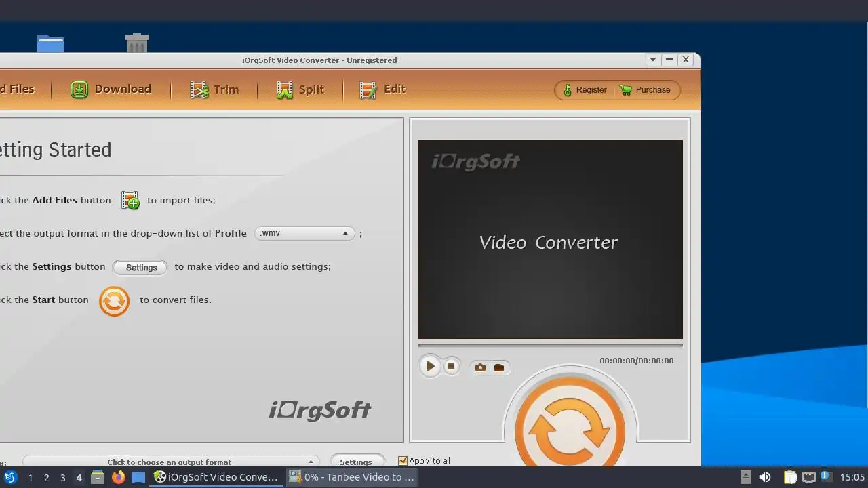Image resolution: width=868 pixels, height=488 pixels.
Task: Click the 15:05 clock
Action: click(x=852, y=477)
